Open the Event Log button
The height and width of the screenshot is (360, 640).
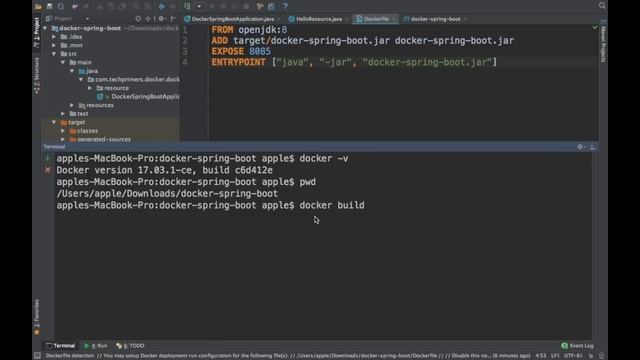click(577, 346)
